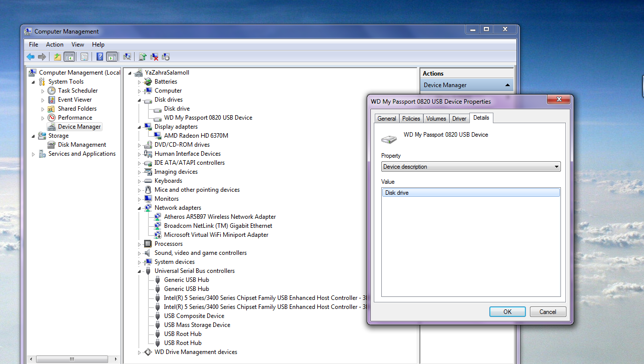Switch to the General tab

pyautogui.click(x=387, y=119)
